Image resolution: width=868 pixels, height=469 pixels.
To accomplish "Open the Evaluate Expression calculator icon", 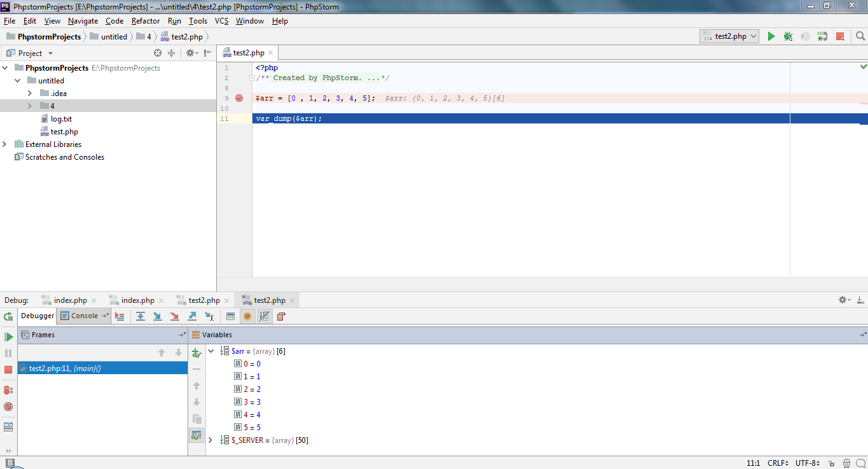I will (x=230, y=316).
